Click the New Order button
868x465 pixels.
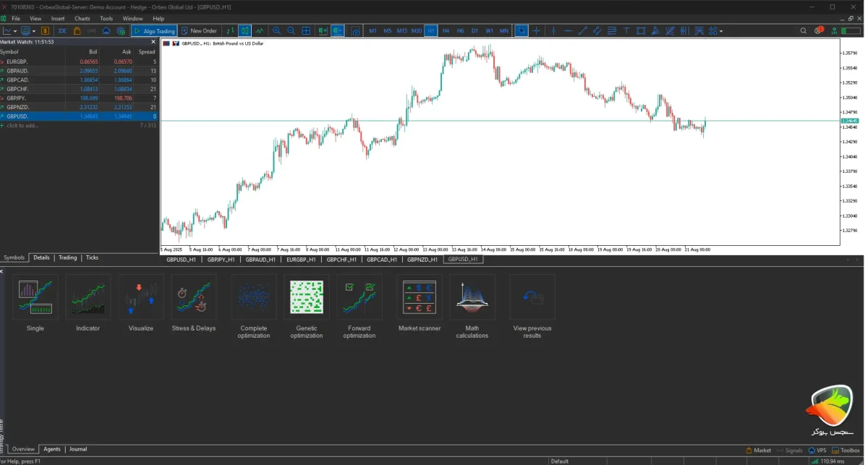pos(199,31)
